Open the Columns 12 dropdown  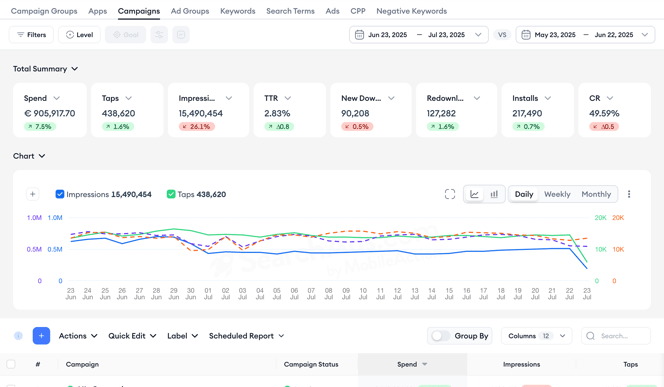(537, 336)
